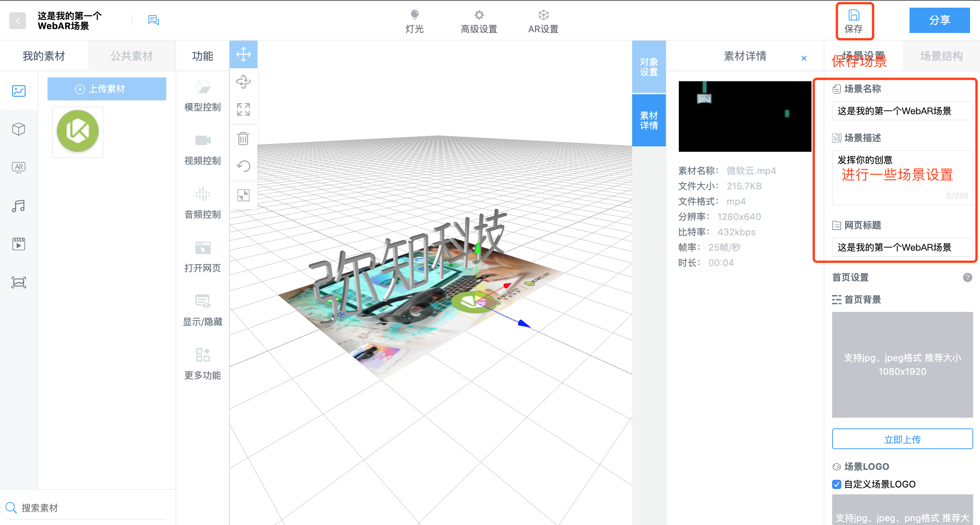980x525 pixels.
Task: Toggle the custom scene LOGO checkbox
Action: (x=837, y=484)
